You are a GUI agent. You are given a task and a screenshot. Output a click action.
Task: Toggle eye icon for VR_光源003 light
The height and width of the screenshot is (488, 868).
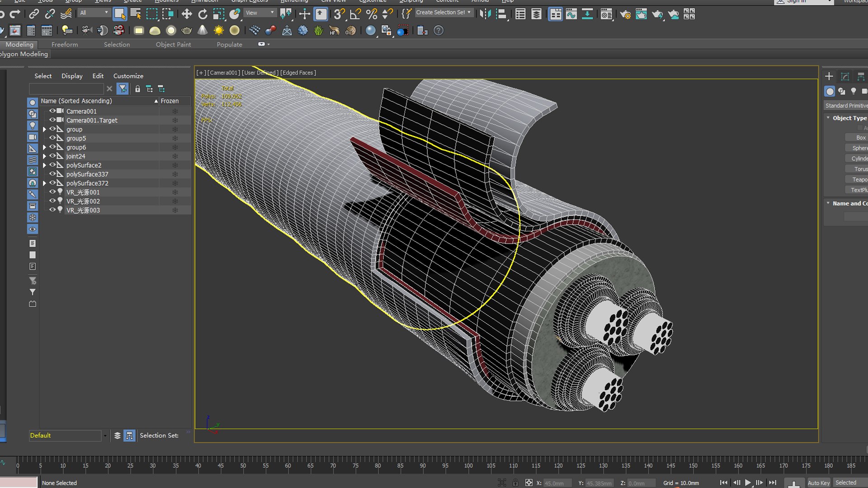click(52, 210)
